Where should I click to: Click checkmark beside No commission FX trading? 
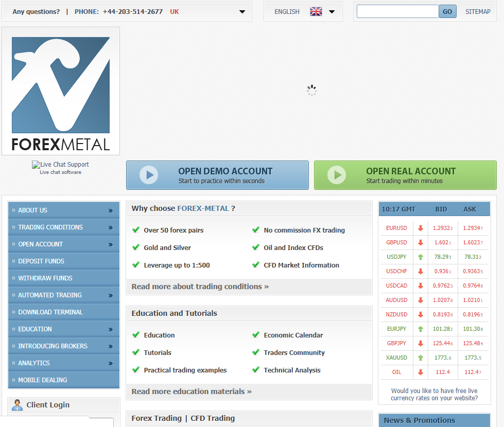(256, 230)
